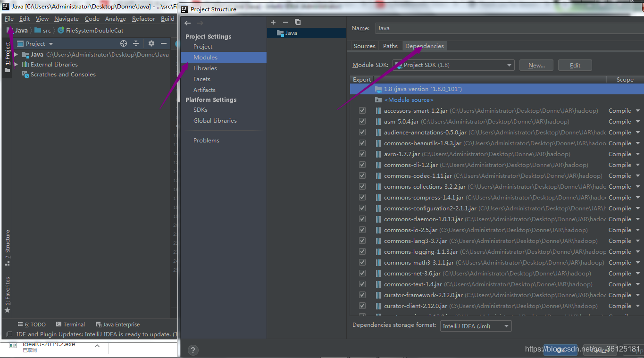Open the downloaded idealU-2019.2.exe item options
This screenshot has width=644, height=358.
97,346
